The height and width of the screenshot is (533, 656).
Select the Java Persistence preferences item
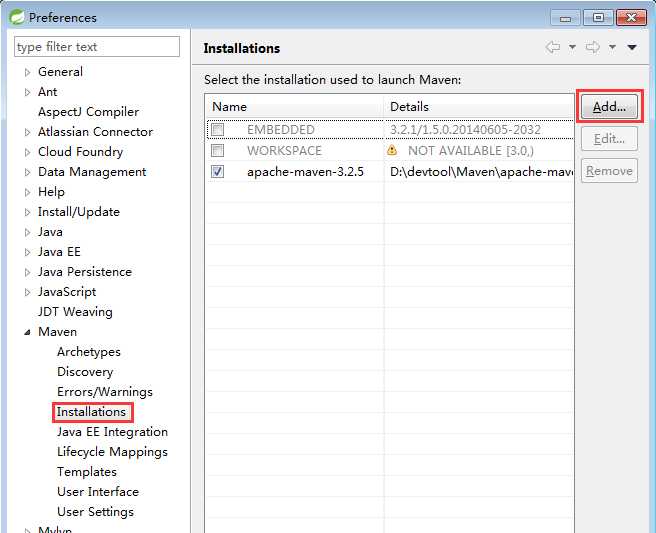pos(85,272)
